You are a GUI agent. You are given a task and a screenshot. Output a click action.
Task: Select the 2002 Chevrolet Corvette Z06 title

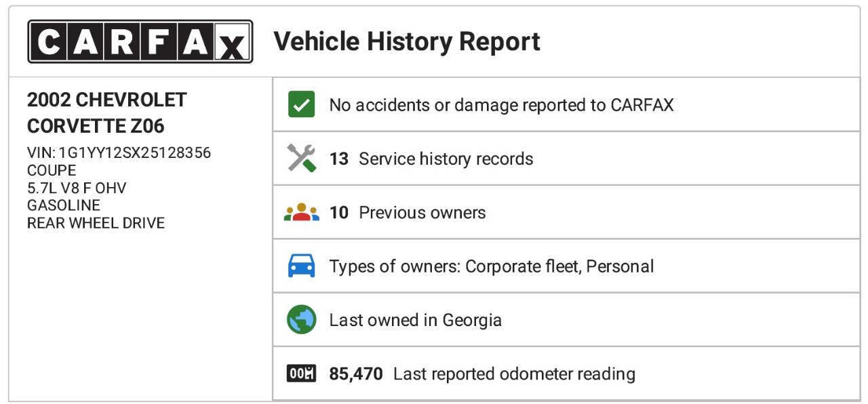coord(106,113)
